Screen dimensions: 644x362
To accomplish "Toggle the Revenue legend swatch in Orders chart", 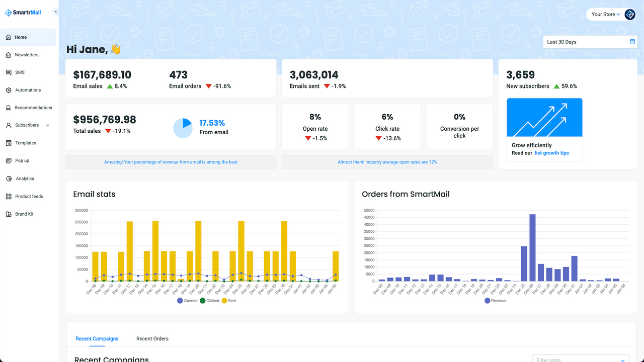I will pyautogui.click(x=487, y=301).
